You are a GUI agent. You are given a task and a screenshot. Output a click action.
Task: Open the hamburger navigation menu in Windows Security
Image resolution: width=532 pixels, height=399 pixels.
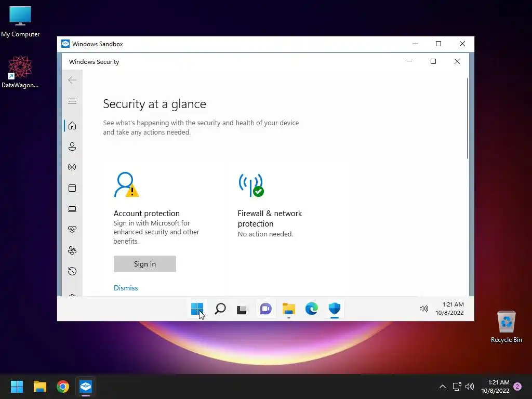(72, 101)
